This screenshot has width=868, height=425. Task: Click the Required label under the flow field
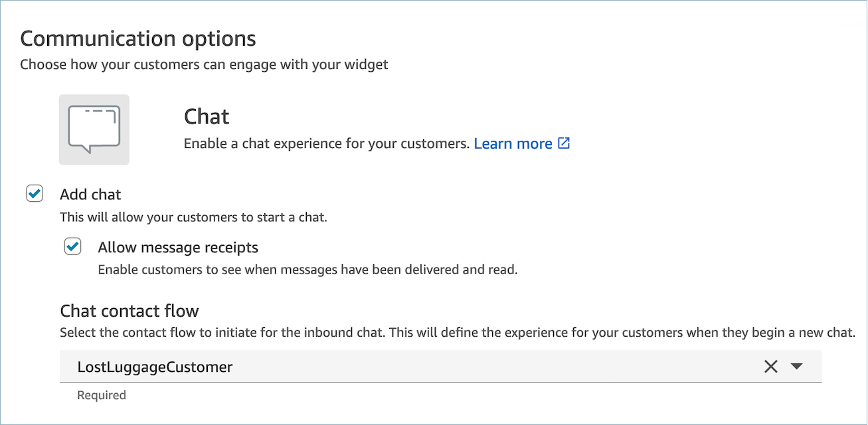pyautogui.click(x=101, y=394)
